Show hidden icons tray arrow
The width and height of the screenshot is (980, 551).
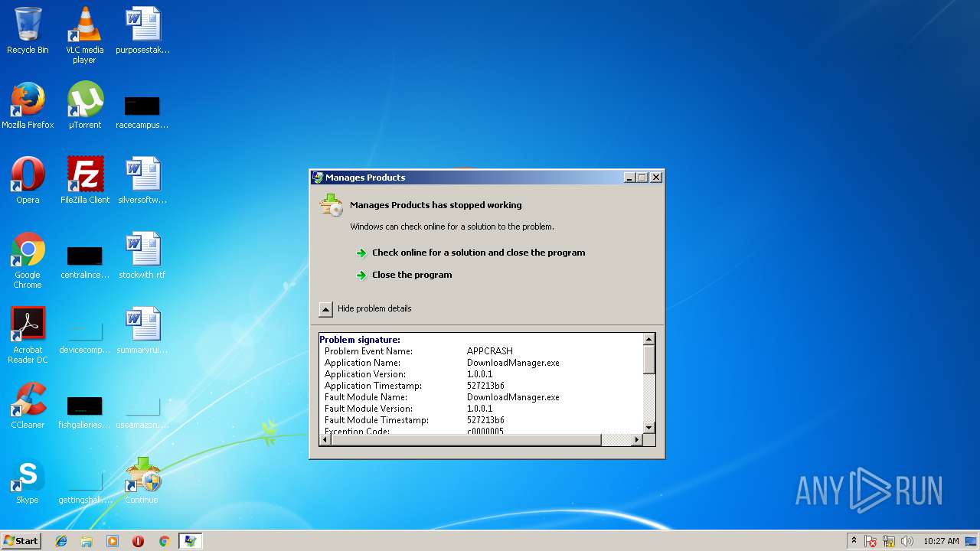854,541
